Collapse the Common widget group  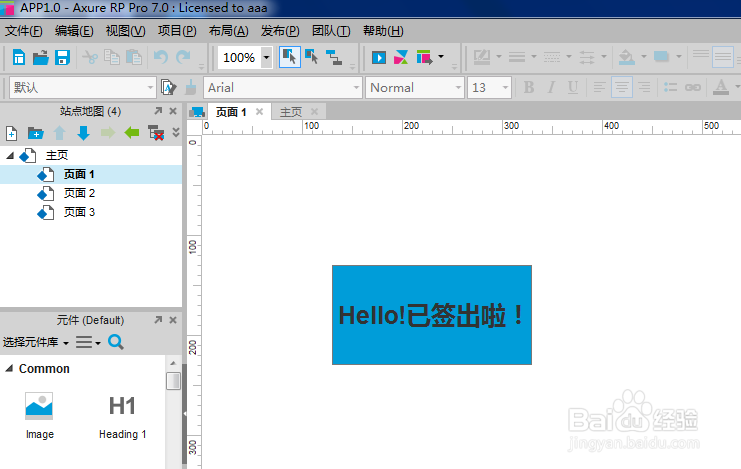[9, 368]
